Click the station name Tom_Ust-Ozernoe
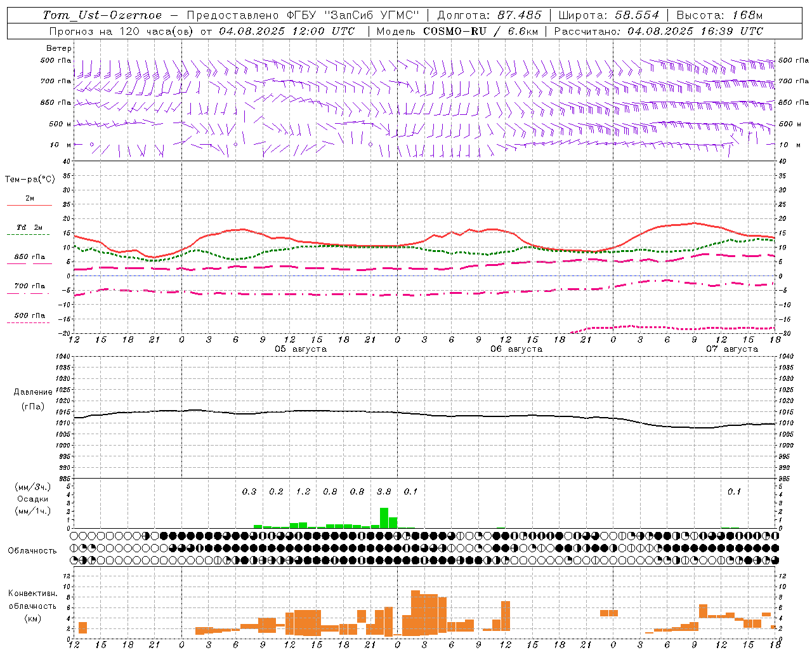 [102, 15]
